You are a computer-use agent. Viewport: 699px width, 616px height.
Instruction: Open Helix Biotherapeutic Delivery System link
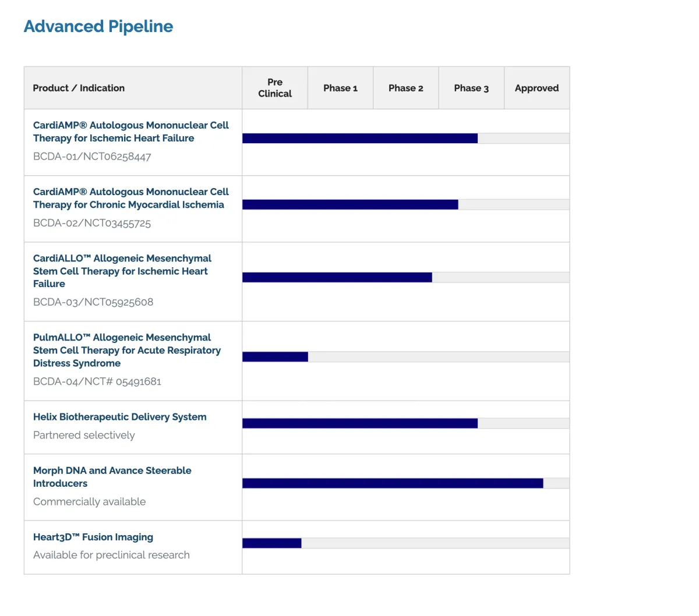[120, 417]
